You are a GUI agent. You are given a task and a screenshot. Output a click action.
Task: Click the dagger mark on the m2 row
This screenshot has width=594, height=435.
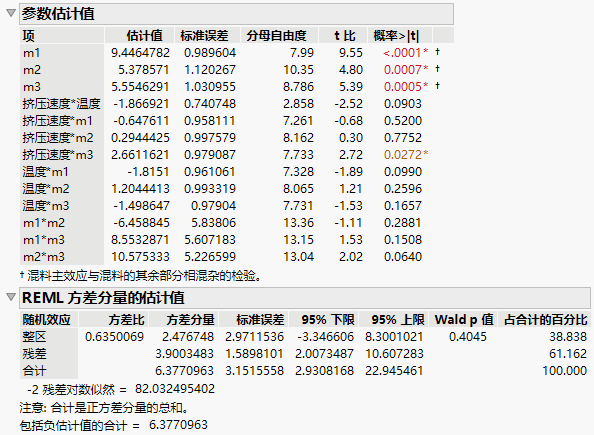coord(438,69)
